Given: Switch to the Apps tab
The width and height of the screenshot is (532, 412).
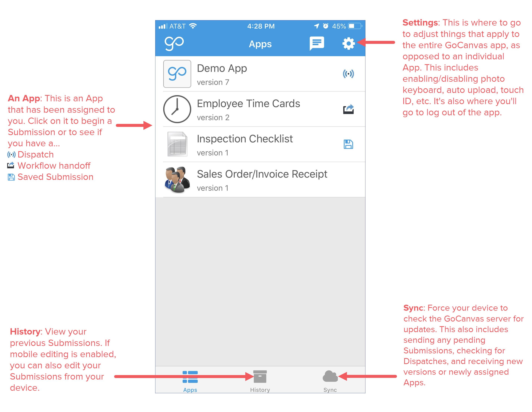Looking at the screenshot, I should pyautogui.click(x=190, y=386).
